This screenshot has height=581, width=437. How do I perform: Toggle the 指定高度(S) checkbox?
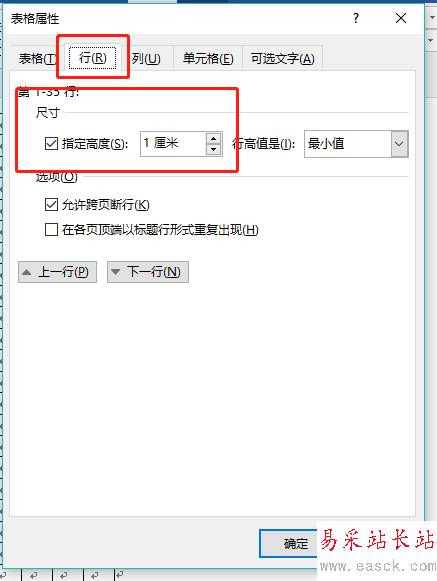click(x=51, y=143)
